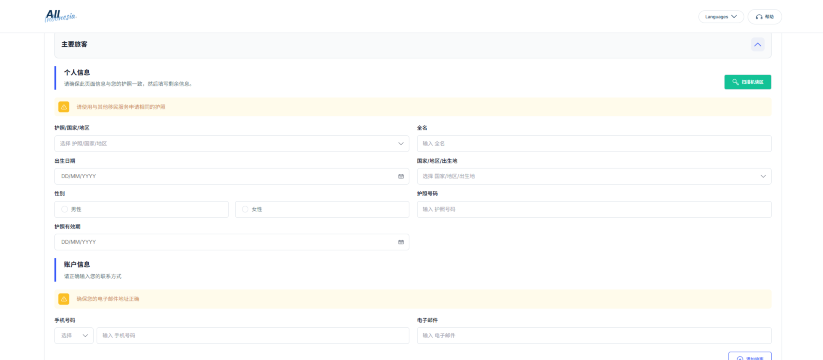Open the Languages dropdown
Screen dimensions: 823x360
[x=721, y=17]
